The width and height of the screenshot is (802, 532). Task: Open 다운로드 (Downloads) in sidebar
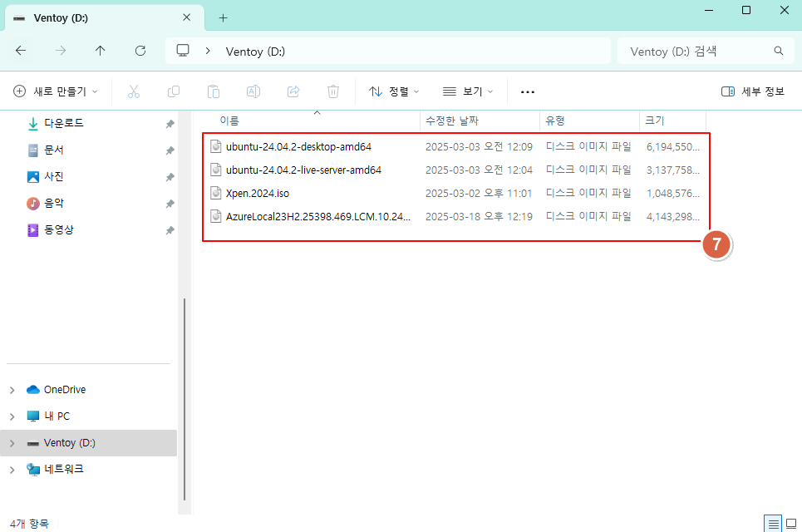(63, 123)
